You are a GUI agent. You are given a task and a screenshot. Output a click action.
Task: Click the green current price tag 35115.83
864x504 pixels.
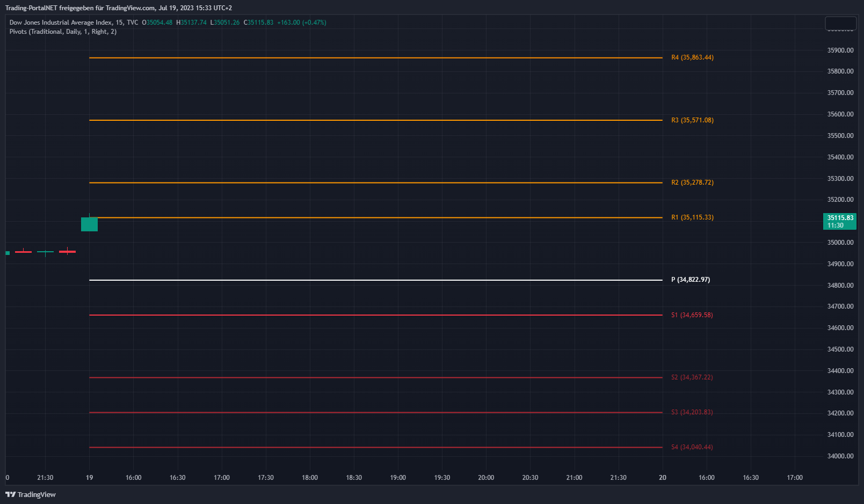(x=839, y=221)
